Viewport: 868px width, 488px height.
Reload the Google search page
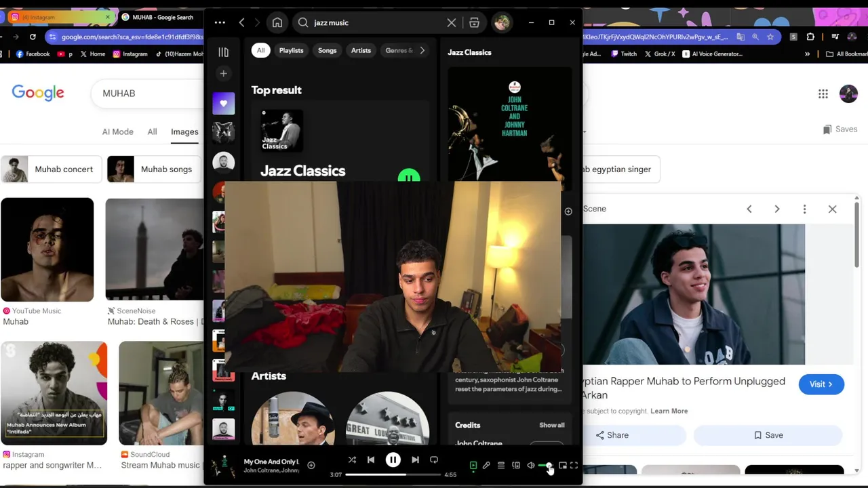(x=33, y=37)
